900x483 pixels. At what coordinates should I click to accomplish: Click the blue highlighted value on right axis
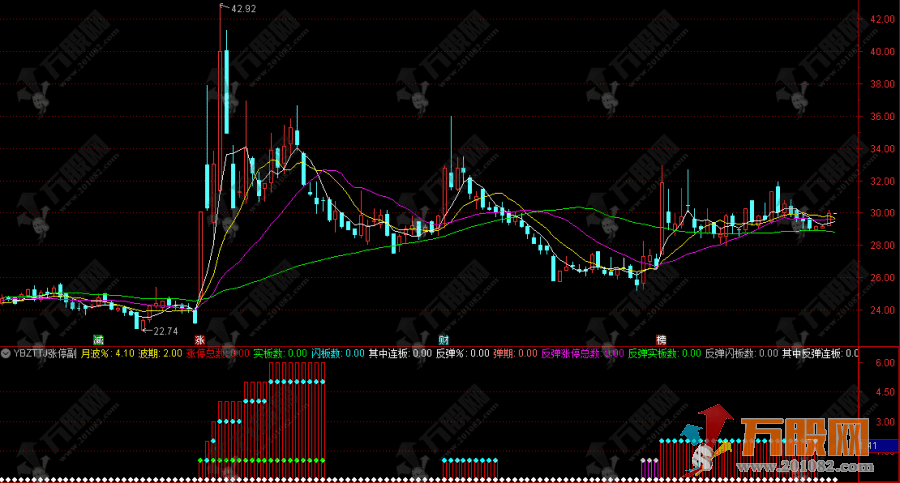pos(880,446)
